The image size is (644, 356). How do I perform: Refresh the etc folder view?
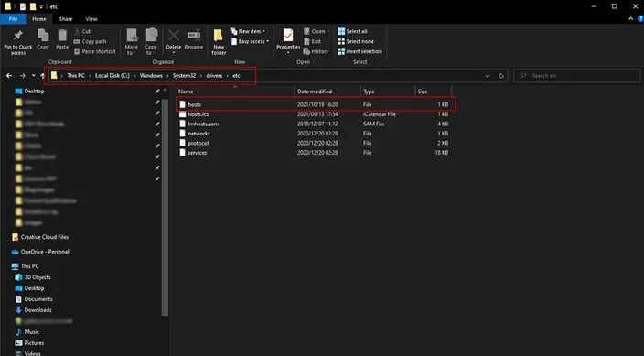(x=500, y=76)
